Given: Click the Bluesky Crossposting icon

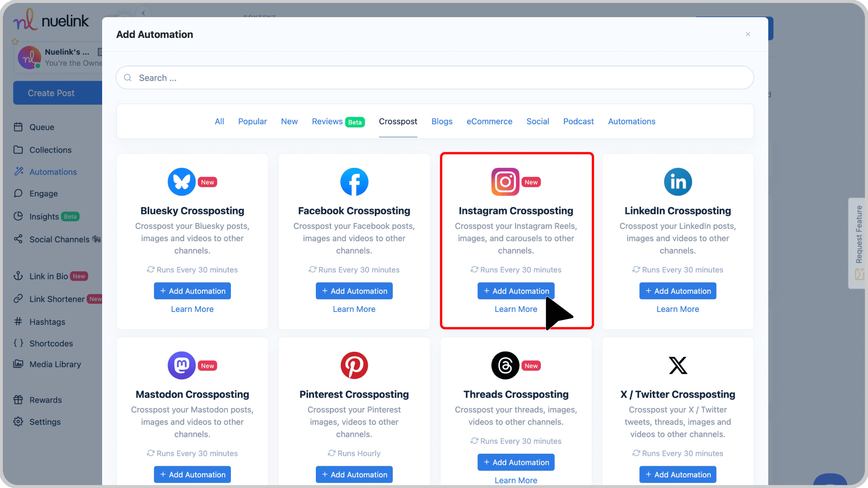Looking at the screenshot, I should tap(181, 181).
